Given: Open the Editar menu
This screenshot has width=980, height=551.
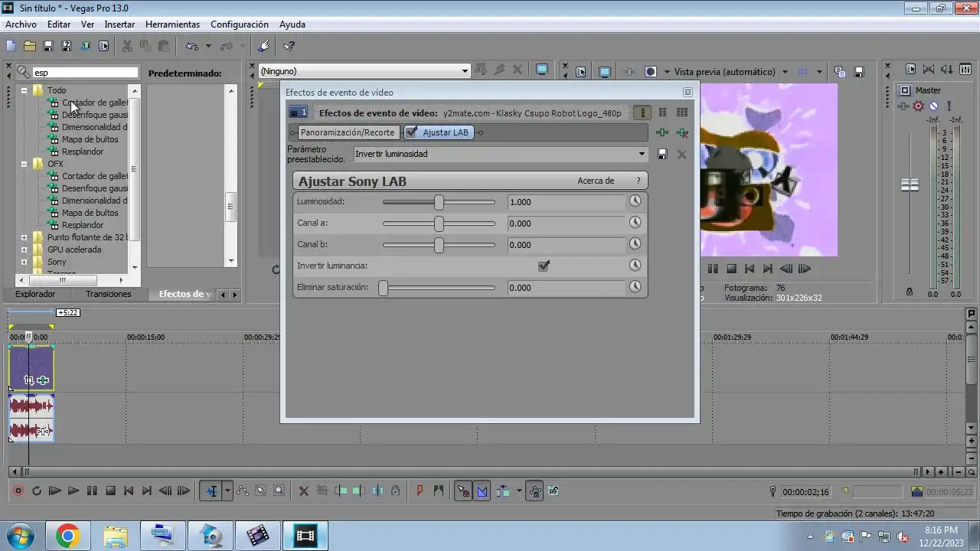Looking at the screenshot, I should (x=59, y=24).
